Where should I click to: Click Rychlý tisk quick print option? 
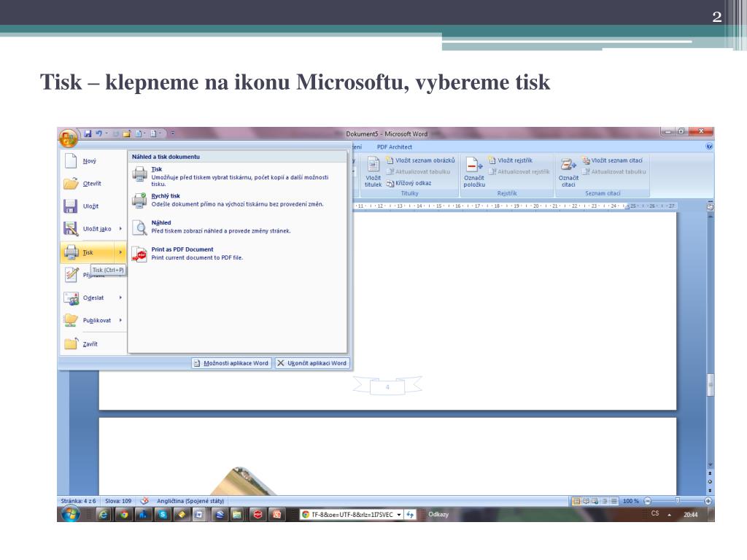tap(238, 200)
